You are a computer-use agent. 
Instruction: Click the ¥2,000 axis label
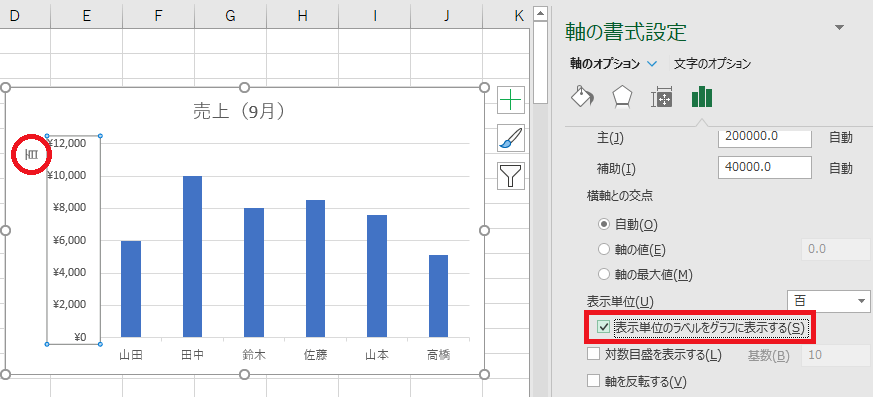pos(70,305)
